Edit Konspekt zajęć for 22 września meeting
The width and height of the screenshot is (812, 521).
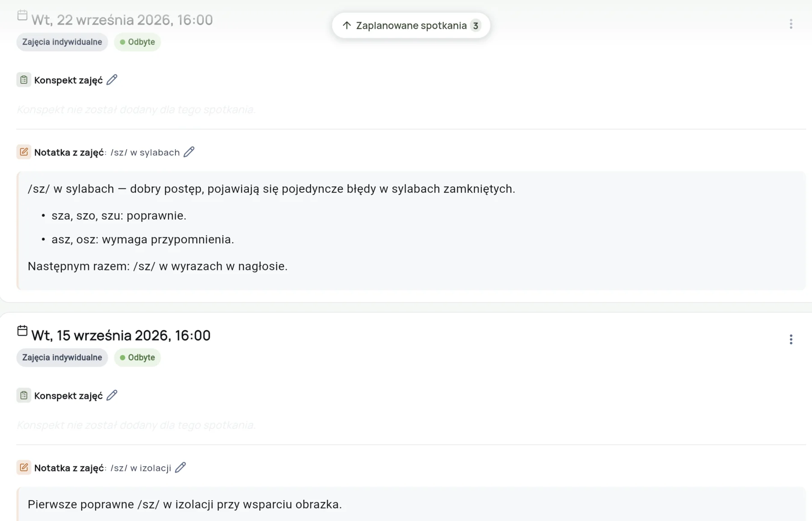point(112,80)
